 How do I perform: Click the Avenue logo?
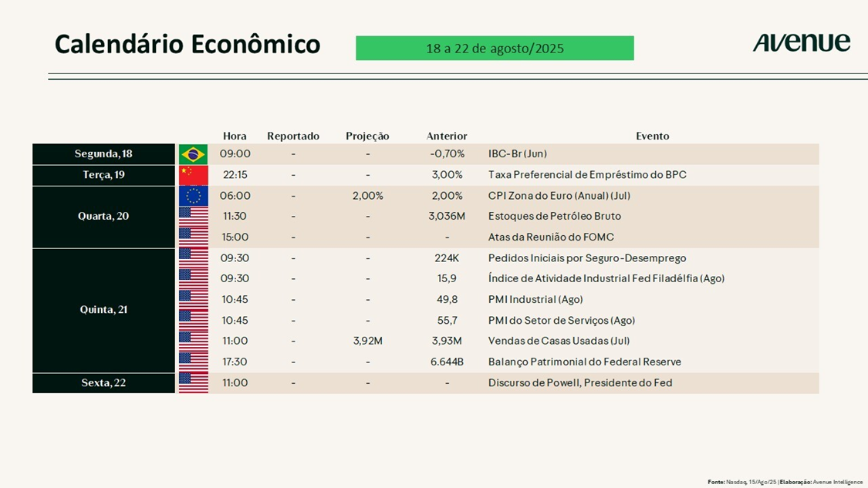coord(801,43)
